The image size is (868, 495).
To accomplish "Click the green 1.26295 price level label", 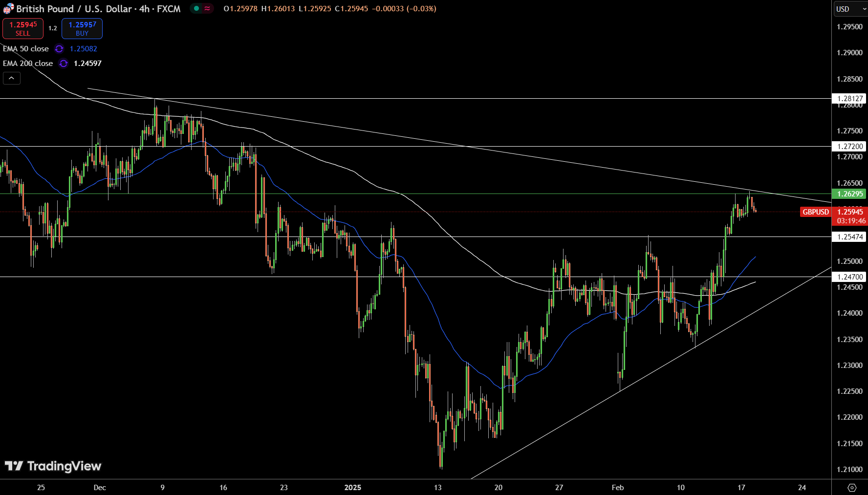I will (x=849, y=194).
